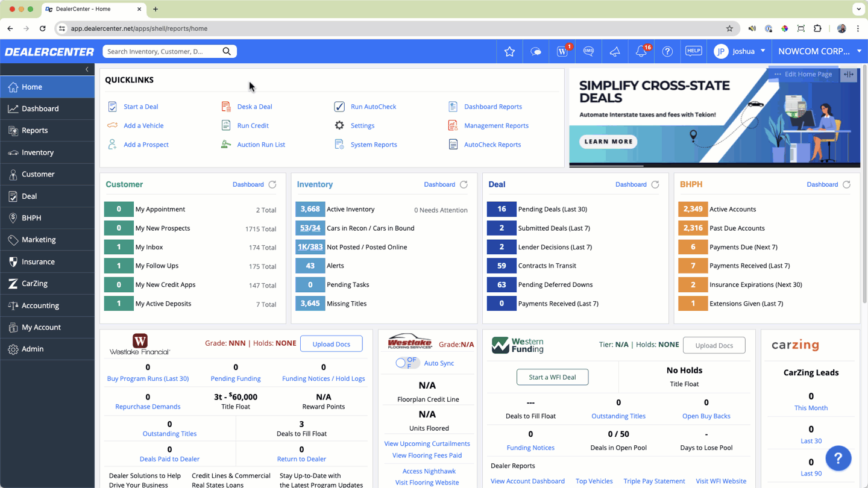Image resolution: width=868 pixels, height=488 pixels.
Task: Click the 3,668 Active Inventory count
Action: tap(310, 209)
